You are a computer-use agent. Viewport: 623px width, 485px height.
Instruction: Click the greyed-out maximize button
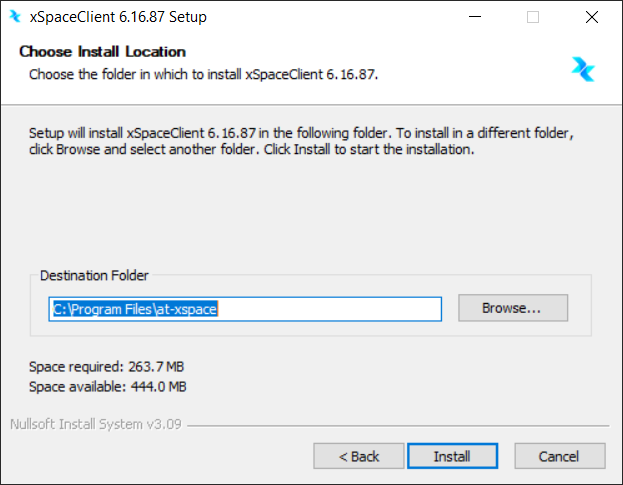pos(533,17)
